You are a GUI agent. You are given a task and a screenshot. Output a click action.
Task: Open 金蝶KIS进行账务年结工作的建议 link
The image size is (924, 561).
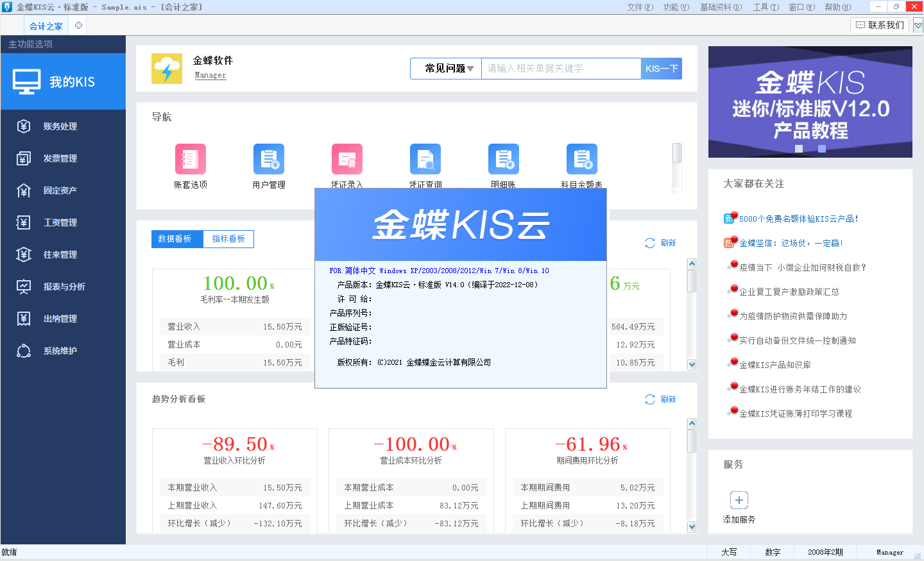click(x=800, y=389)
